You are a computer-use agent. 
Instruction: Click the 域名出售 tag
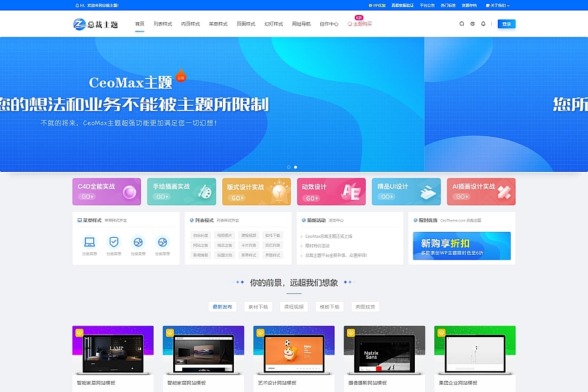pos(225,246)
